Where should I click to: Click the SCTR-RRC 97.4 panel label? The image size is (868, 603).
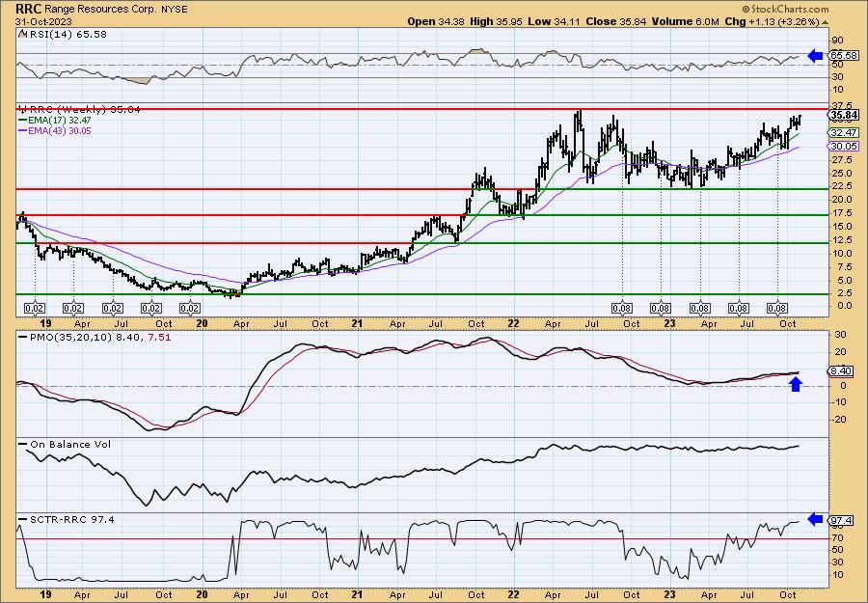point(72,519)
